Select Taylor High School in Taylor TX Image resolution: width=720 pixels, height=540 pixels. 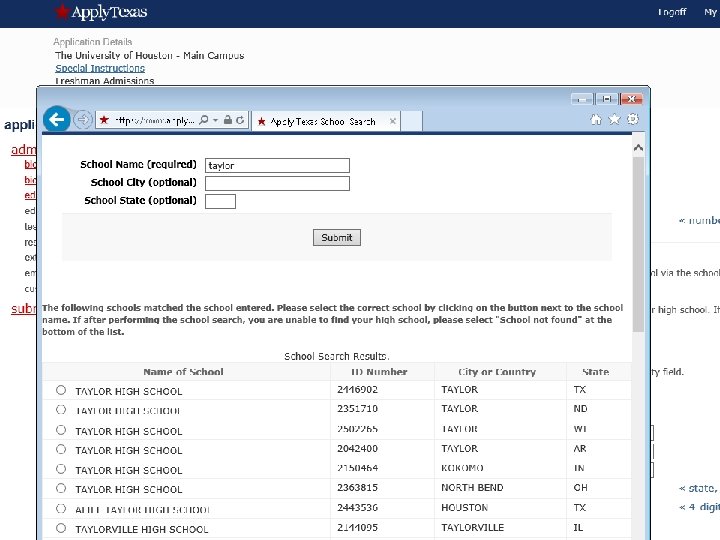pyautogui.click(x=61, y=390)
